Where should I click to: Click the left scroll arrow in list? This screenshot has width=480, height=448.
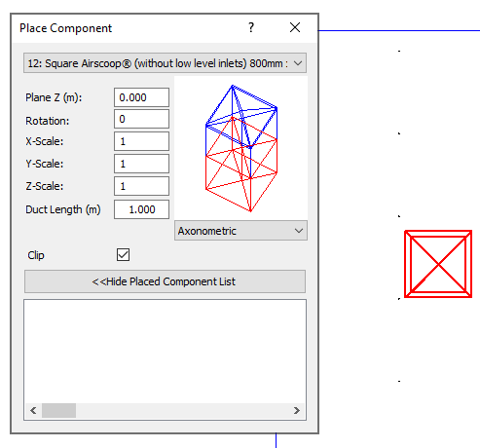click(x=33, y=410)
